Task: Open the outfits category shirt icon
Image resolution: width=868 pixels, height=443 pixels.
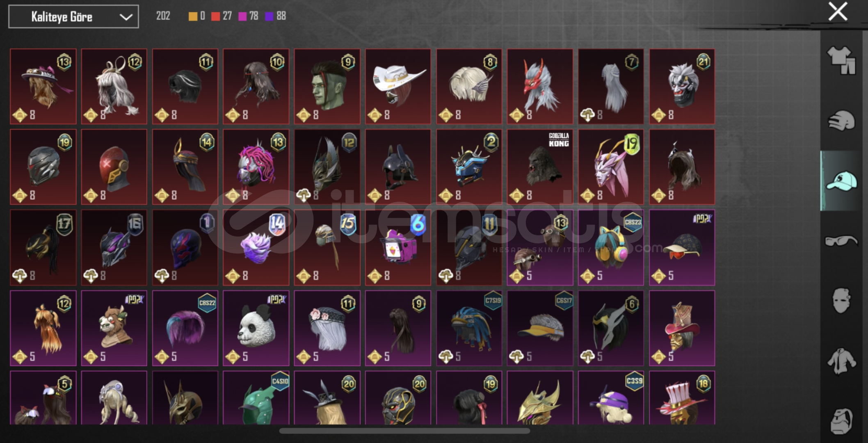Action: (x=841, y=60)
